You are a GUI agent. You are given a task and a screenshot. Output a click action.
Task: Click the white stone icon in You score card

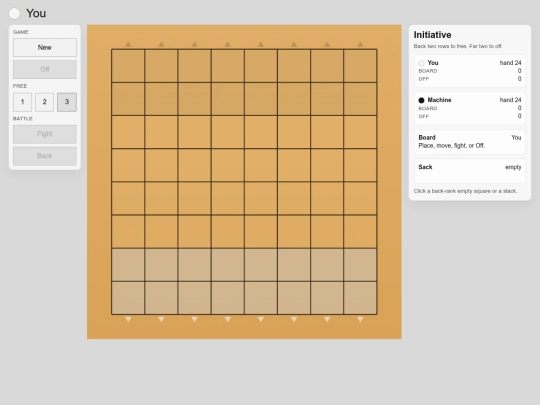pyautogui.click(x=421, y=63)
